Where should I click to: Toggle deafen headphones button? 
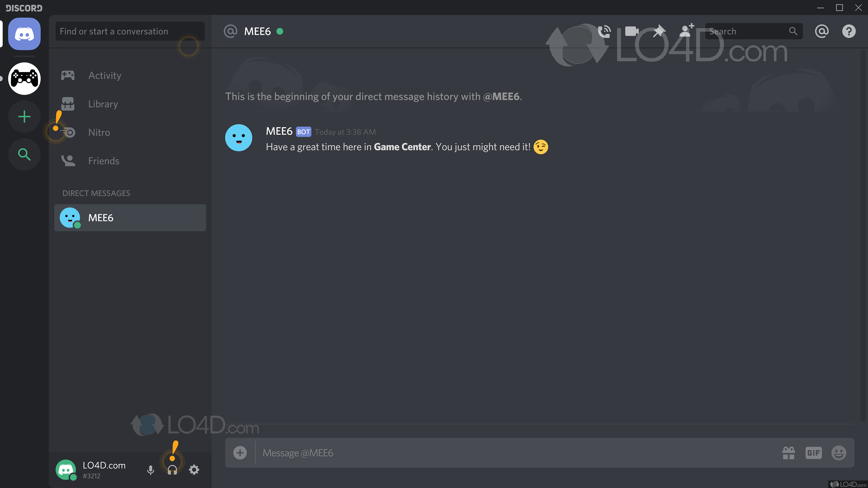click(x=172, y=470)
